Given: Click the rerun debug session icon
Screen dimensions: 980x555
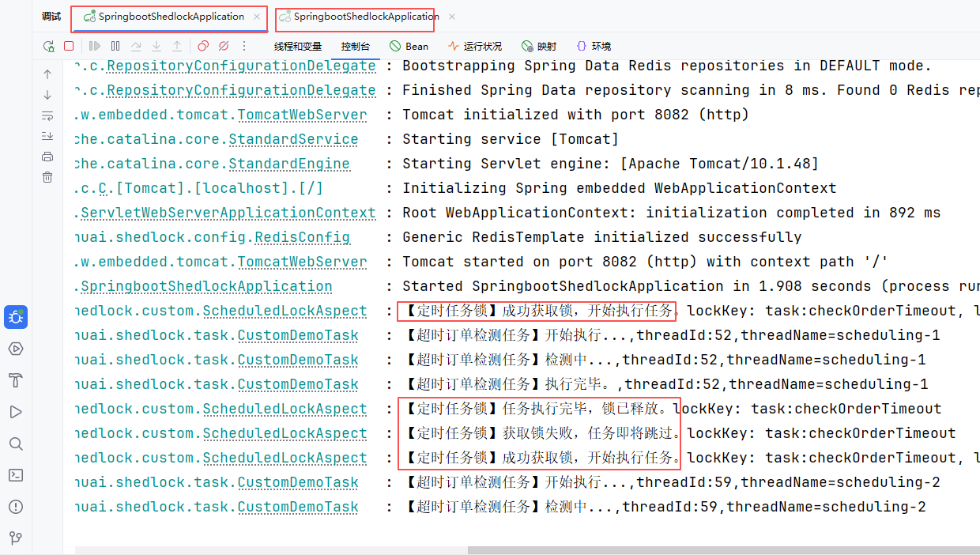Looking at the screenshot, I should [49, 47].
